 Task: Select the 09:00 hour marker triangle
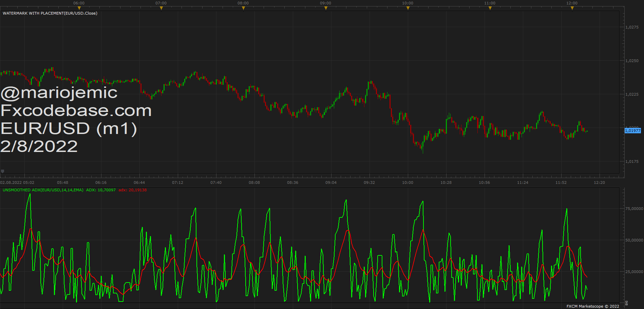(x=326, y=8)
